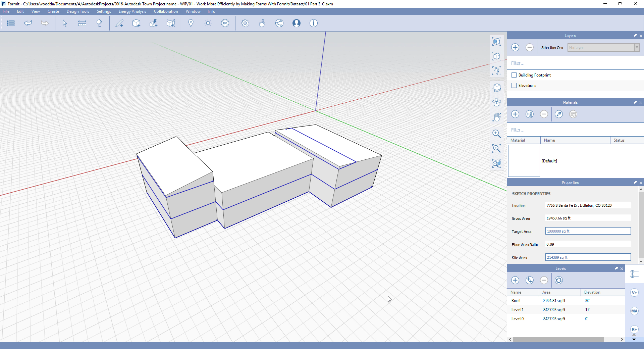This screenshot has width=644, height=349.
Task: Open the hamburger menu icon in toolbar
Action: [x=11, y=23]
